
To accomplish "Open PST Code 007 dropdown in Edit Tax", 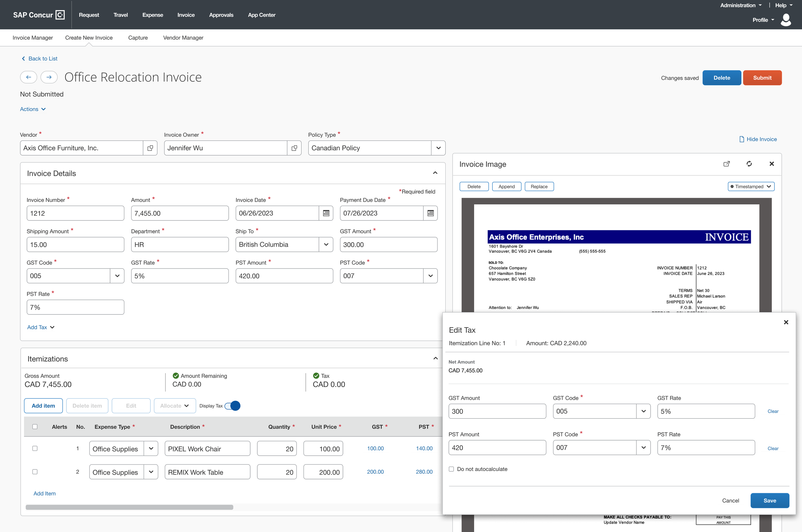I will click(x=643, y=448).
